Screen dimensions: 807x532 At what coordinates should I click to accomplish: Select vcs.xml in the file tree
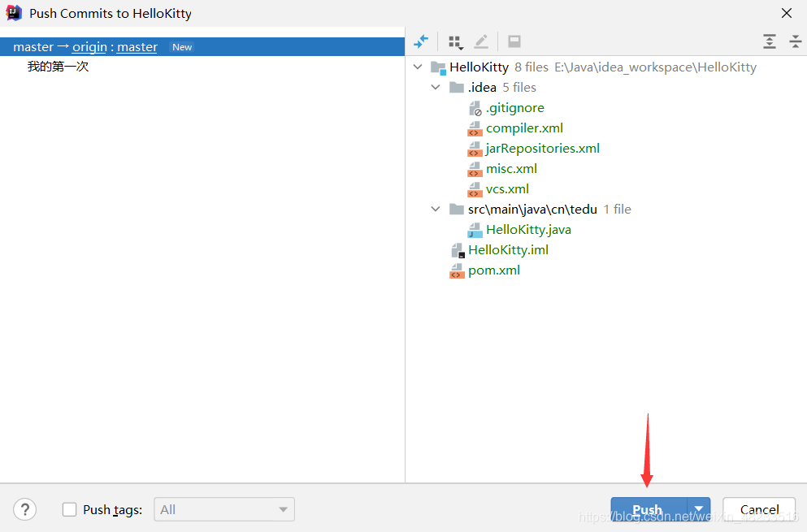point(507,189)
